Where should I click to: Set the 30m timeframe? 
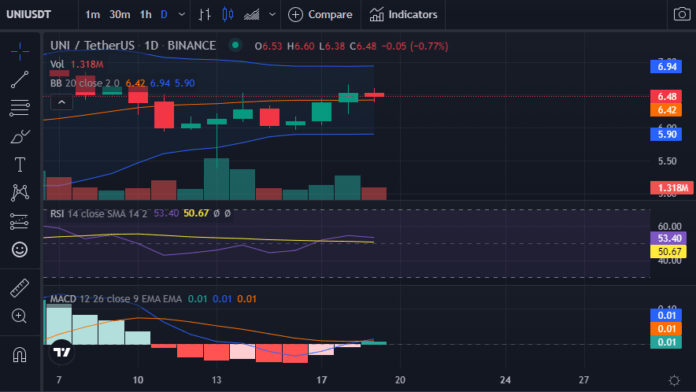(120, 15)
